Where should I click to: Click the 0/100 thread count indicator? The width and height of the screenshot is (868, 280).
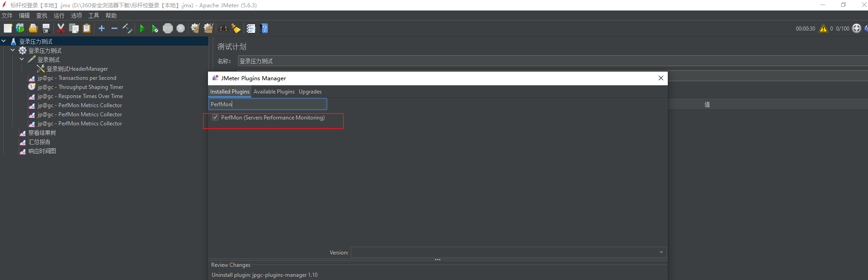[x=842, y=28]
